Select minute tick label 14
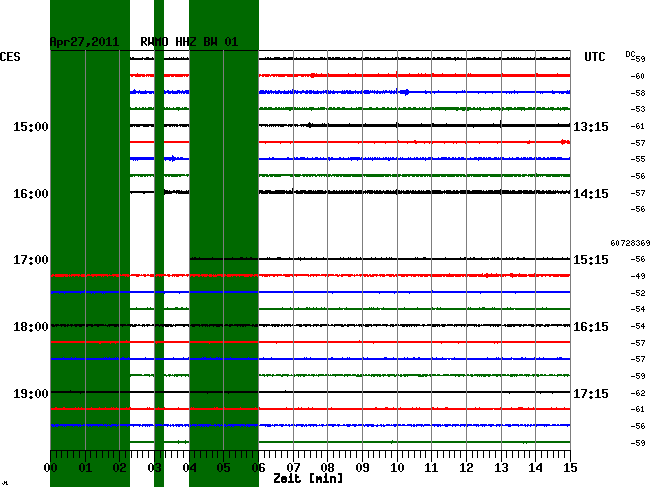650x494 pixels. pyautogui.click(x=536, y=468)
